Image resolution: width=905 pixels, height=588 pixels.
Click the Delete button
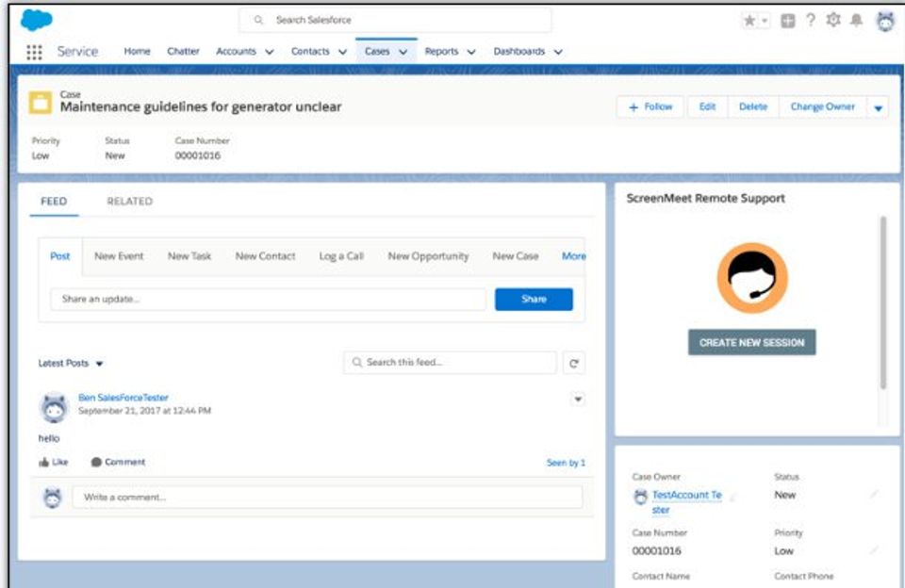click(x=753, y=106)
